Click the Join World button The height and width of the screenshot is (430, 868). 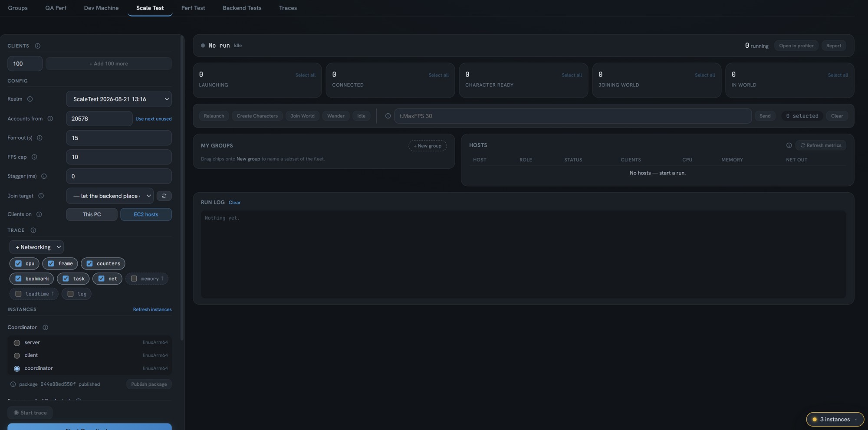pyautogui.click(x=302, y=116)
